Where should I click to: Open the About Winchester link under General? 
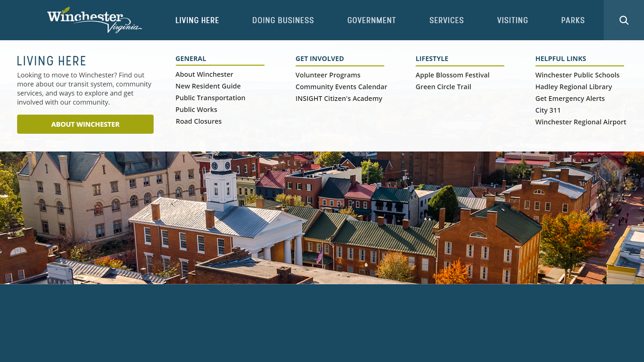pos(204,74)
